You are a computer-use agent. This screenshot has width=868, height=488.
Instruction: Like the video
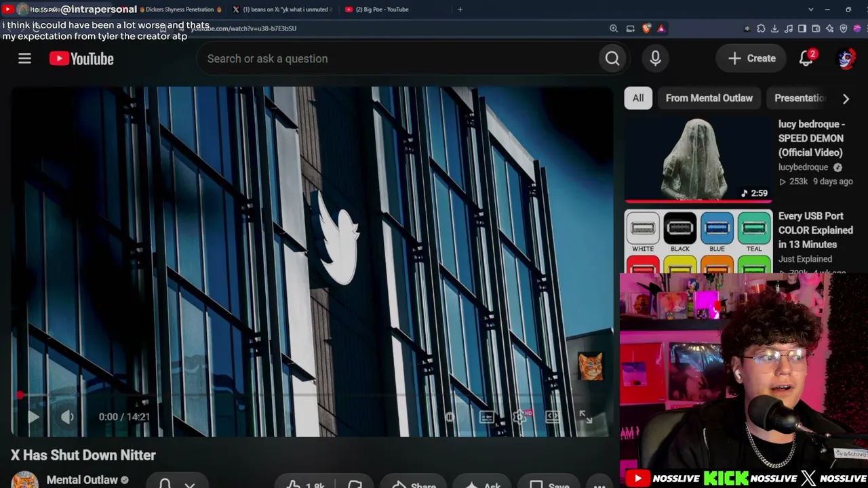click(304, 483)
